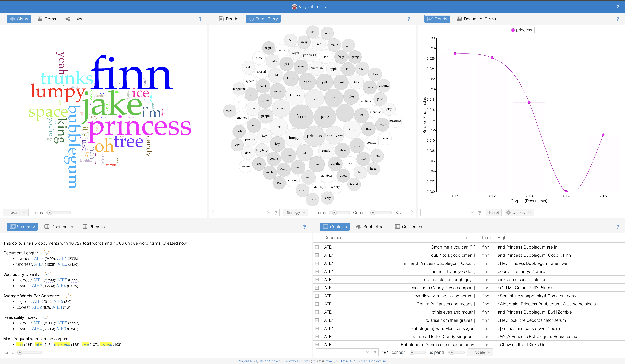Image resolution: width=625 pixels, height=364 pixels.
Task: Click the highlighted 'trunks' frequent word link
Action: [x=106, y=344]
